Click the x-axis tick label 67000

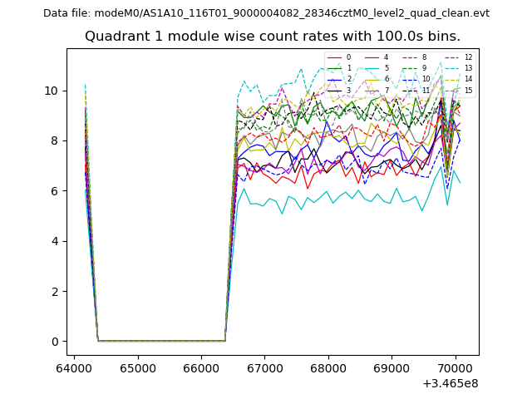(264, 367)
